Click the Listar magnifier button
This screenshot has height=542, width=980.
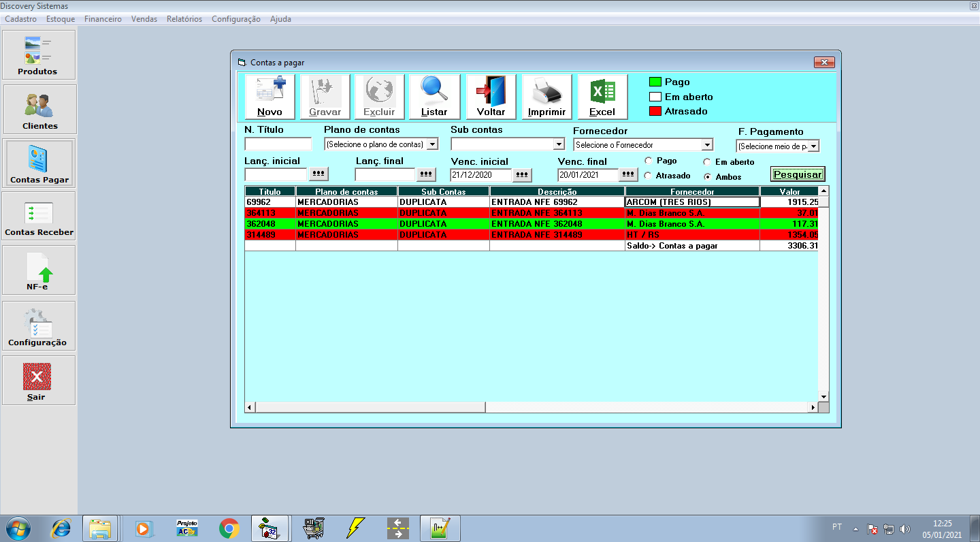point(434,97)
